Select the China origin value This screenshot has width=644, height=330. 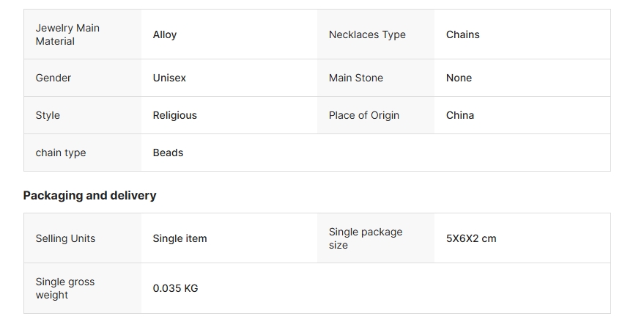coord(460,115)
